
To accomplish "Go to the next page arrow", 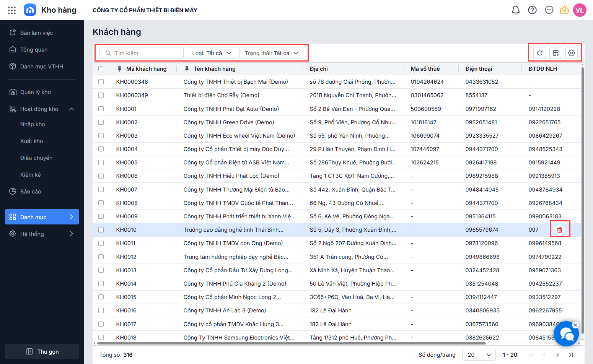I will pyautogui.click(x=557, y=355).
